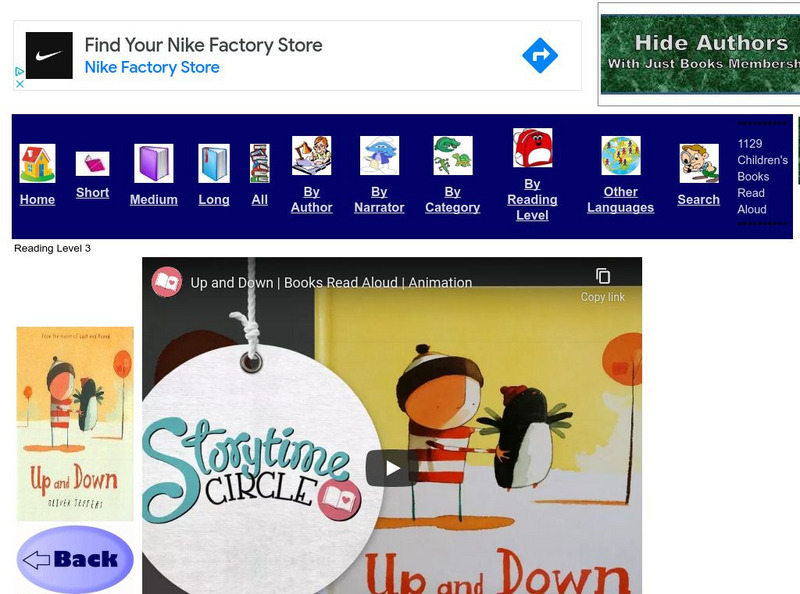Open the Hide Authors membership banner
Screen dimensions: 800x594
[x=700, y=54]
